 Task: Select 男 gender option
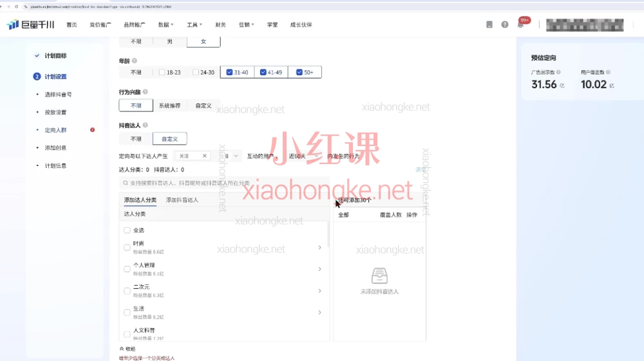[x=169, y=41]
